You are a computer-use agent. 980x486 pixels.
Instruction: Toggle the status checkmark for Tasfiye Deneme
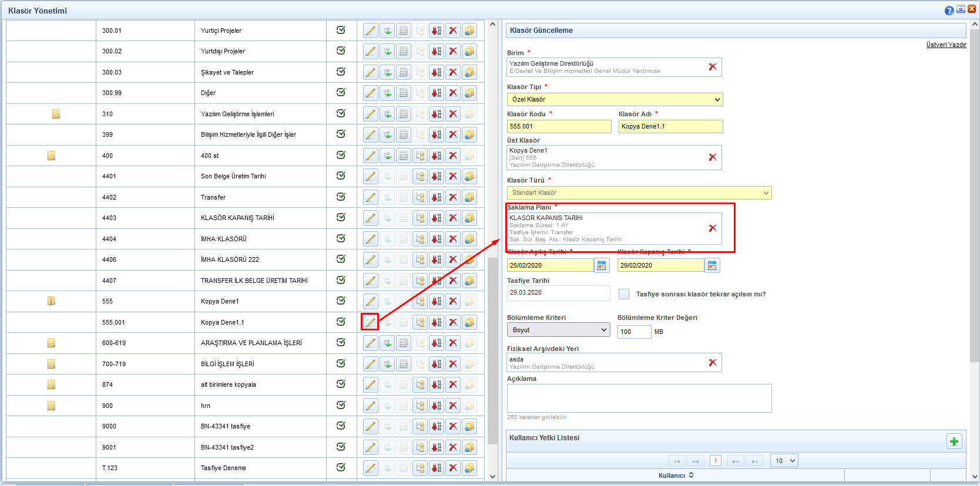(x=341, y=467)
